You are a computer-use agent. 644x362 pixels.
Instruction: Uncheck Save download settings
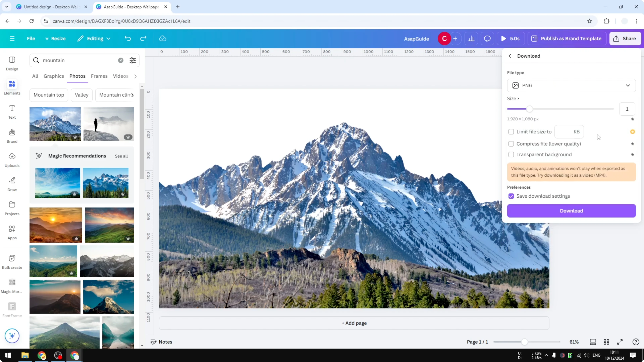(x=511, y=196)
